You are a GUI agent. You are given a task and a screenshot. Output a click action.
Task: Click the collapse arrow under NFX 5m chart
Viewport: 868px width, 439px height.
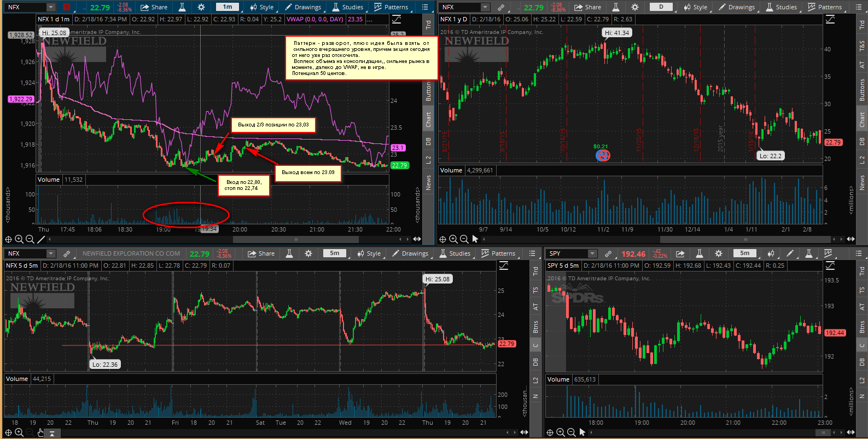click(x=52, y=433)
